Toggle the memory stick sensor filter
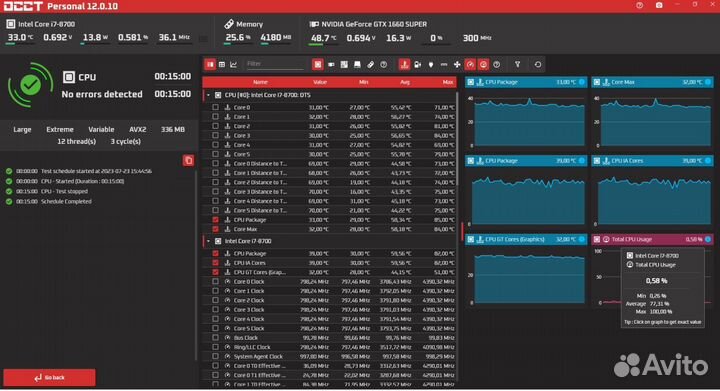 (371, 65)
